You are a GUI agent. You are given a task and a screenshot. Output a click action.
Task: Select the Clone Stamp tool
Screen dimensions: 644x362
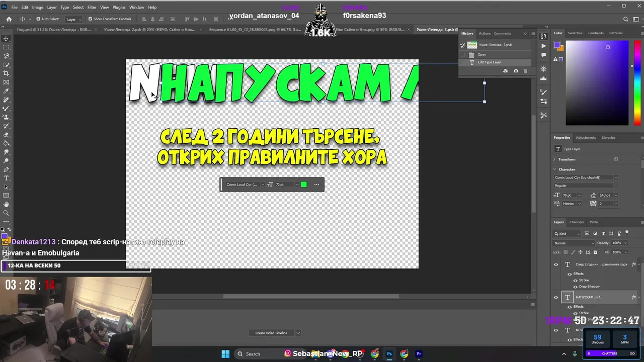pyautogui.click(x=6, y=117)
